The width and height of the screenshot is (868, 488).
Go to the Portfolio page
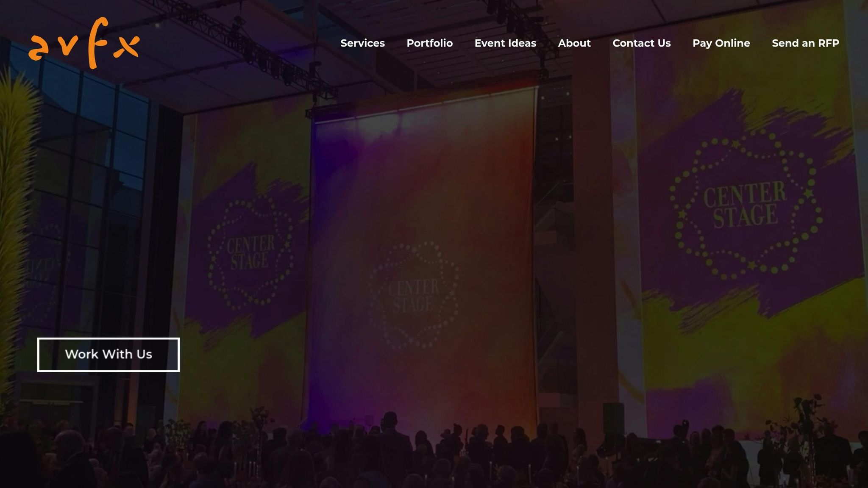429,43
